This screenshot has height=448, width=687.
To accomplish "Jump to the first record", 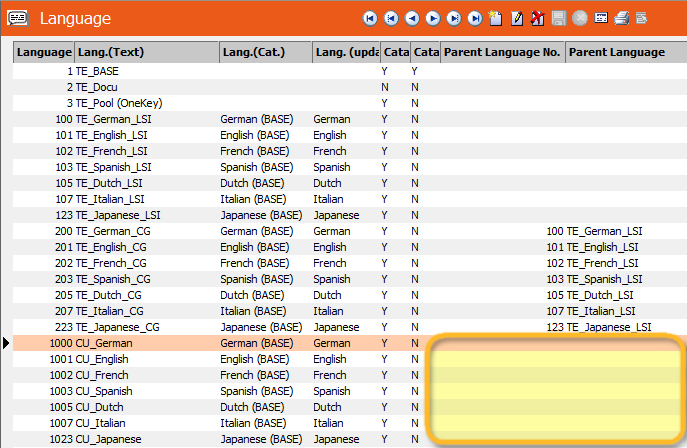I will [370, 18].
